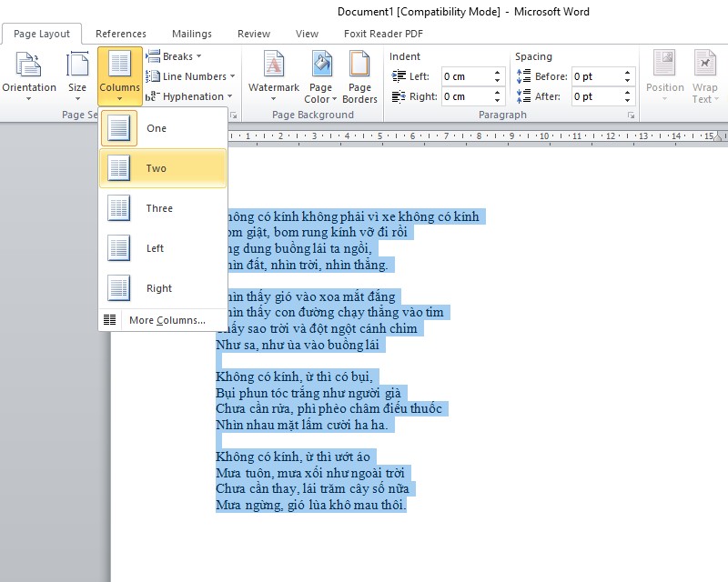The height and width of the screenshot is (582, 728).
Task: Increase the Indent Left value
Action: pyautogui.click(x=497, y=73)
